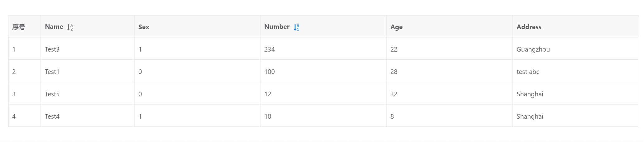The image size is (644, 142).
Task: Click the Number cell showing 234
Action: 269,49
